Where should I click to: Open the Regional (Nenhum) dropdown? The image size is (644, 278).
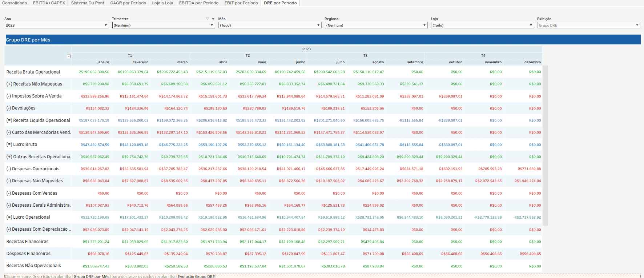pyautogui.click(x=376, y=25)
